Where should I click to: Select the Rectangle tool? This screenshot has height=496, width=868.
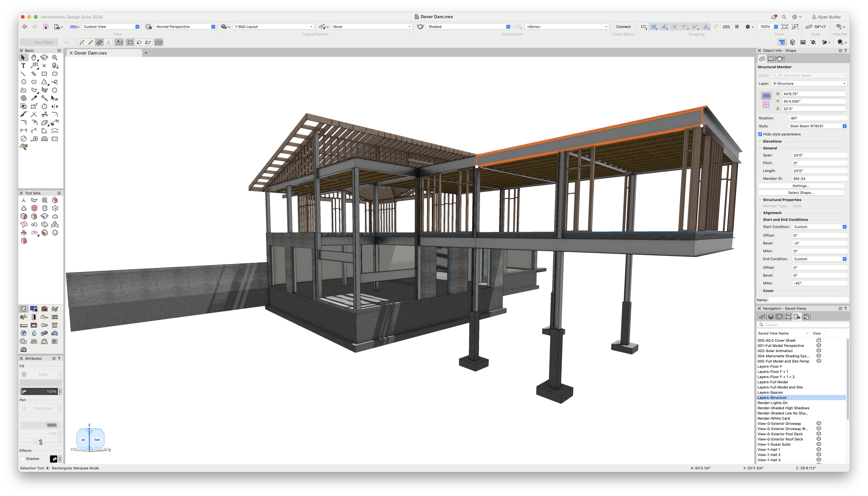[44, 74]
